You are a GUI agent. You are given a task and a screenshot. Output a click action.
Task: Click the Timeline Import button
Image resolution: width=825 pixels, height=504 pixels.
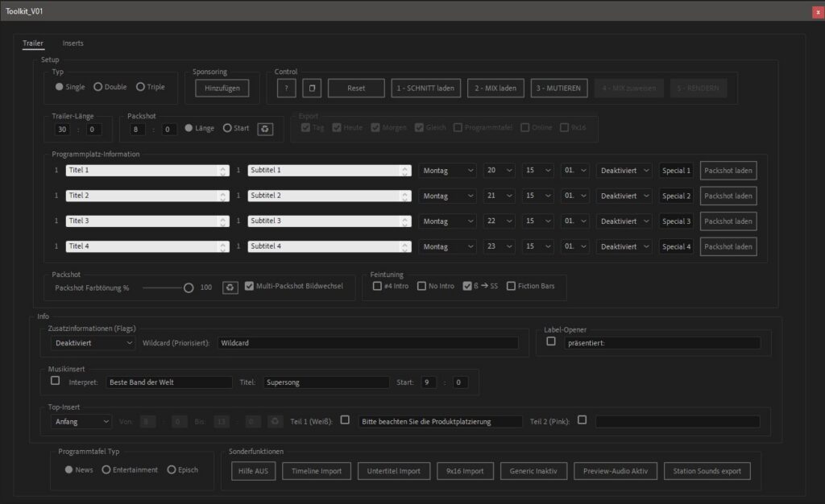[x=317, y=471]
